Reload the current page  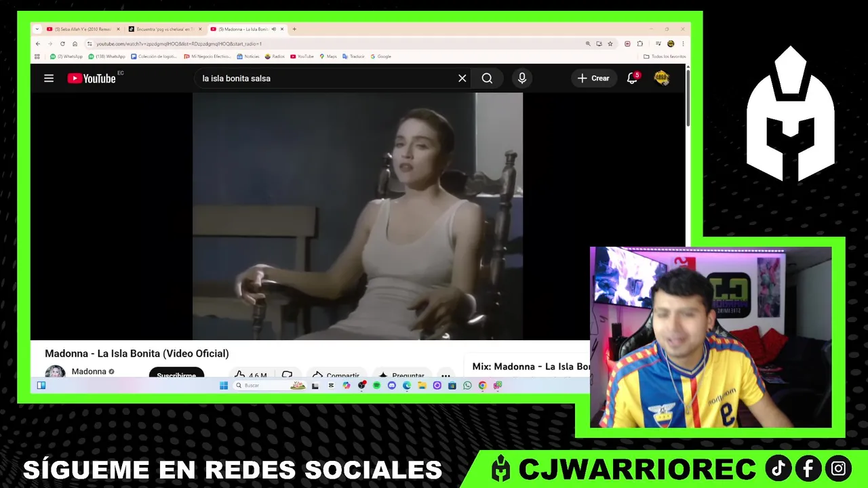tap(62, 43)
